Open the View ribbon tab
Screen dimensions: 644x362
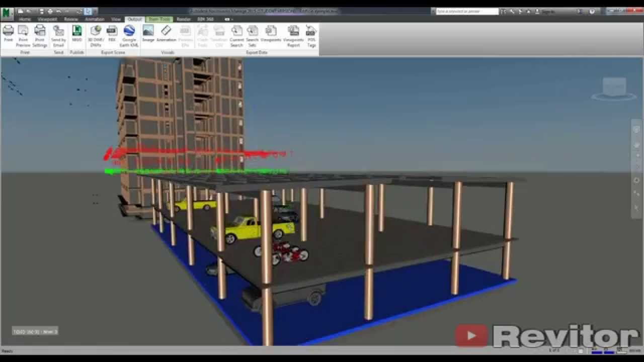point(116,19)
